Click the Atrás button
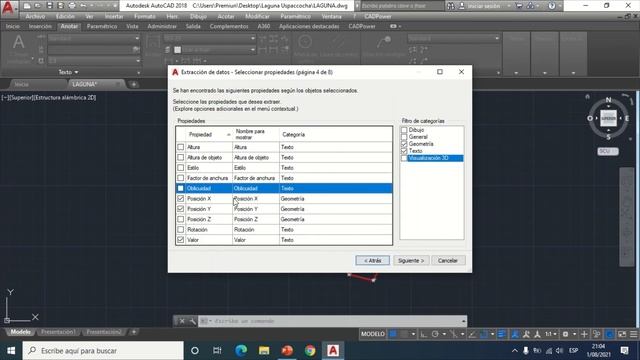The width and height of the screenshot is (640, 360). tap(372, 260)
